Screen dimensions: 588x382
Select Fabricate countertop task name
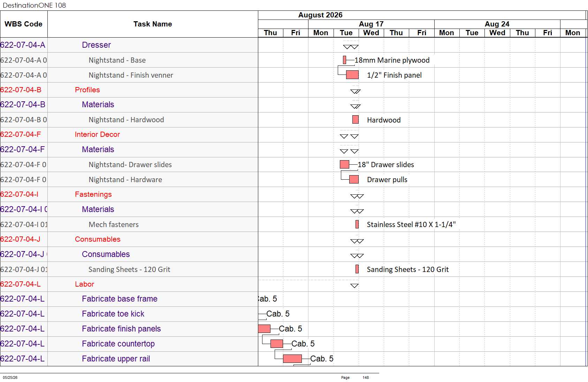coord(118,344)
